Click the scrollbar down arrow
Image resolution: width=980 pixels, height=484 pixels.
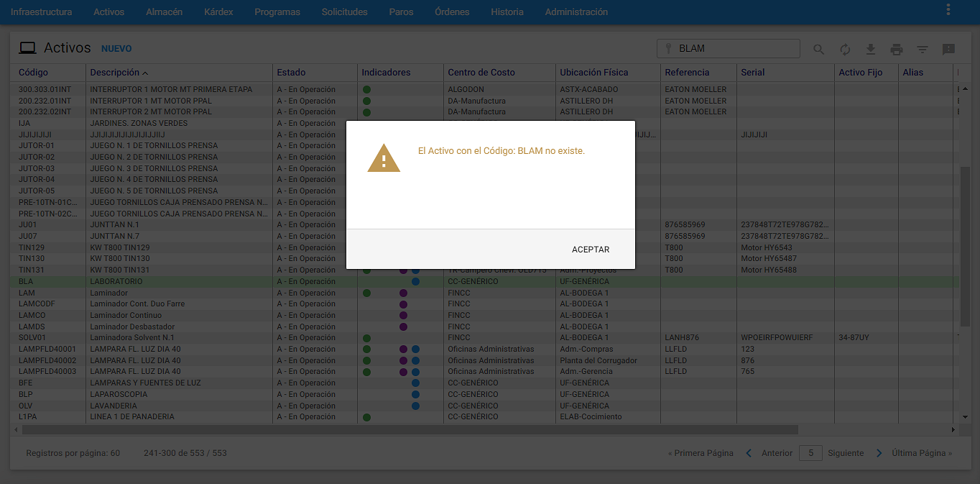point(965,417)
